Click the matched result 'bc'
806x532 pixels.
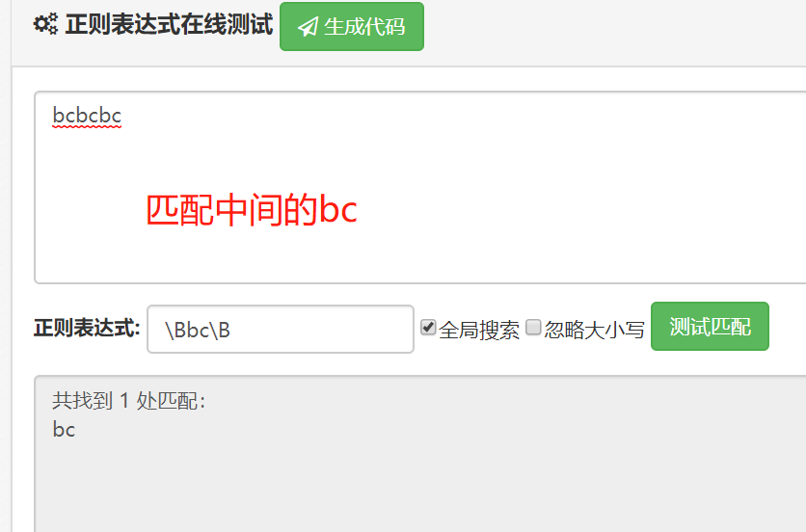tap(64, 430)
